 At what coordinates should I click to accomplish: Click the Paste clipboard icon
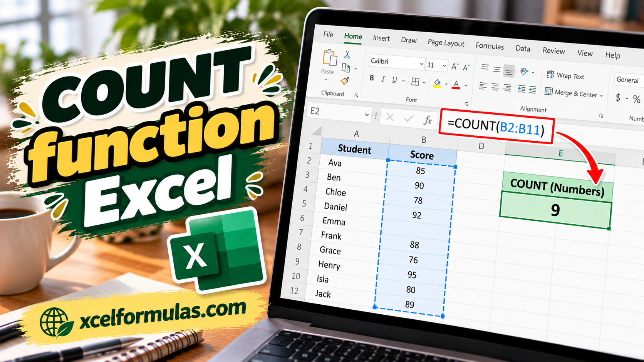(330, 58)
